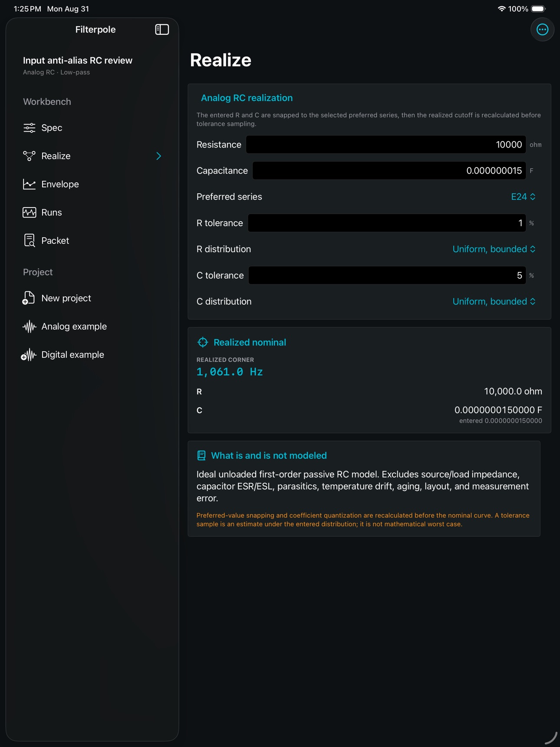This screenshot has width=560, height=747.
Task: Focus the Resistance input field
Action: (386, 145)
